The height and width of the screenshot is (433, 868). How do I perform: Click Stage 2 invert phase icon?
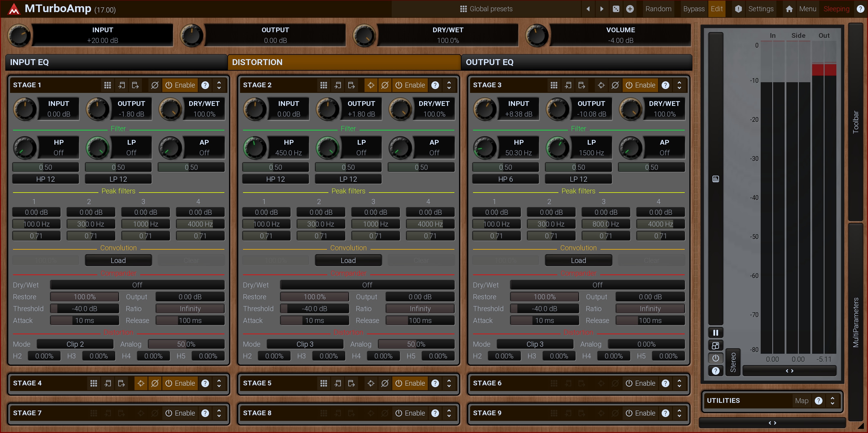tap(385, 85)
